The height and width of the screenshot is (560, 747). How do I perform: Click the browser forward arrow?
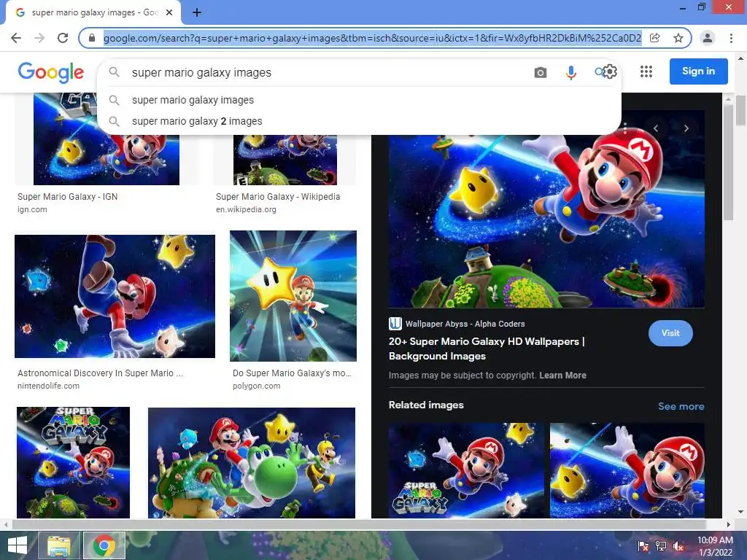[39, 38]
